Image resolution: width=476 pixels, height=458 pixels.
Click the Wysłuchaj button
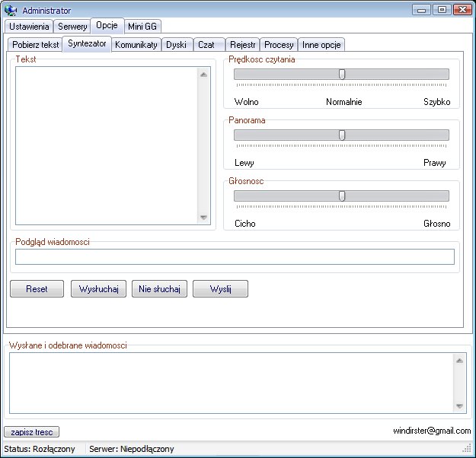click(98, 289)
